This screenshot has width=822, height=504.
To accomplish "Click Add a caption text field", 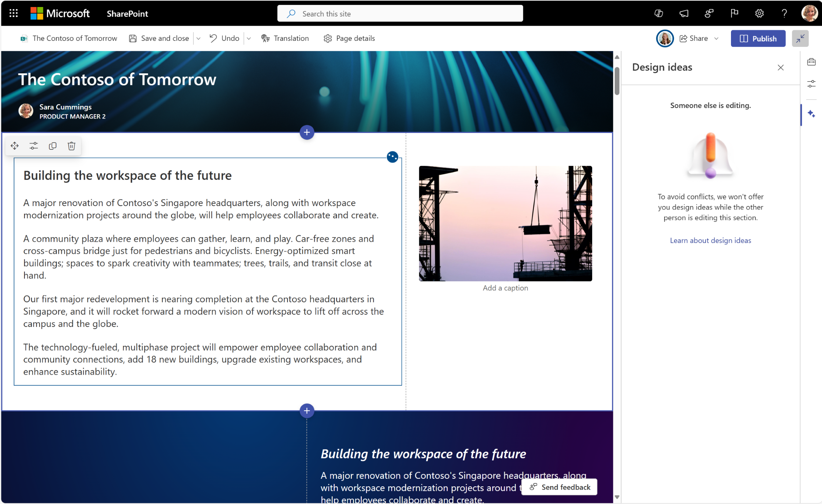I will (x=504, y=288).
